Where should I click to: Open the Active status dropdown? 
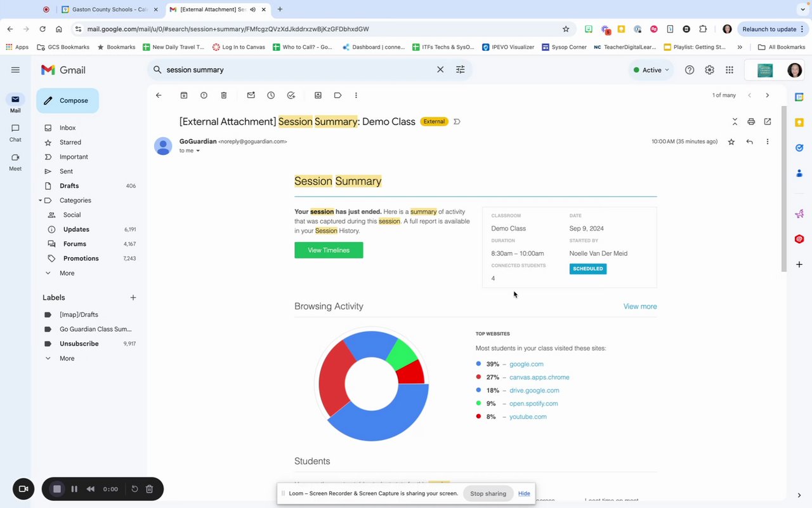click(652, 70)
